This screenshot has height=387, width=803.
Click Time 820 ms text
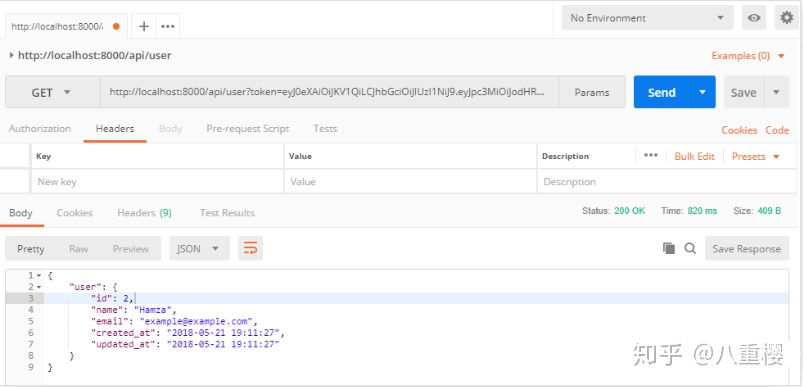pyautogui.click(x=689, y=211)
